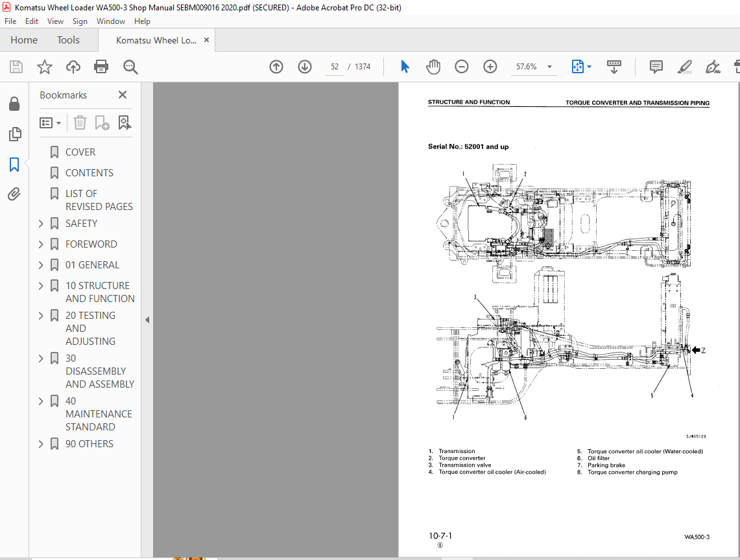Open the COVER bookmark
The width and height of the screenshot is (740, 560).
coord(80,152)
